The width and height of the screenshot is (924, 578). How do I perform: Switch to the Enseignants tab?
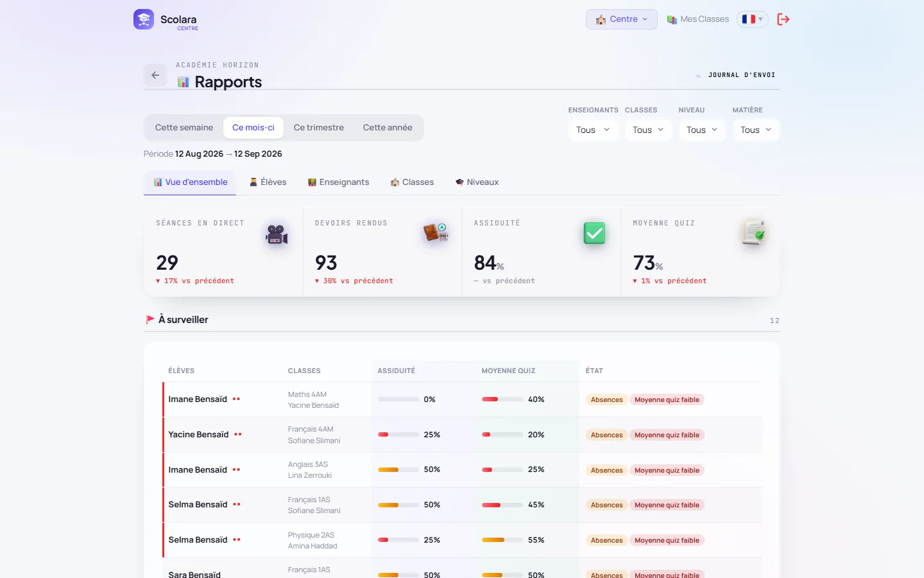tap(338, 182)
